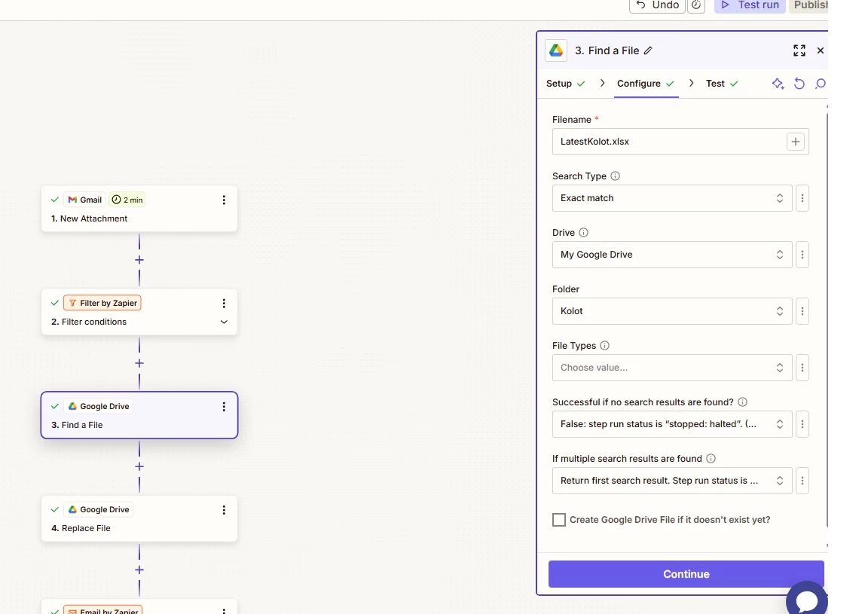Add step after Replace File
Image resolution: width=868 pixels, height=614 pixels.
pos(139,570)
